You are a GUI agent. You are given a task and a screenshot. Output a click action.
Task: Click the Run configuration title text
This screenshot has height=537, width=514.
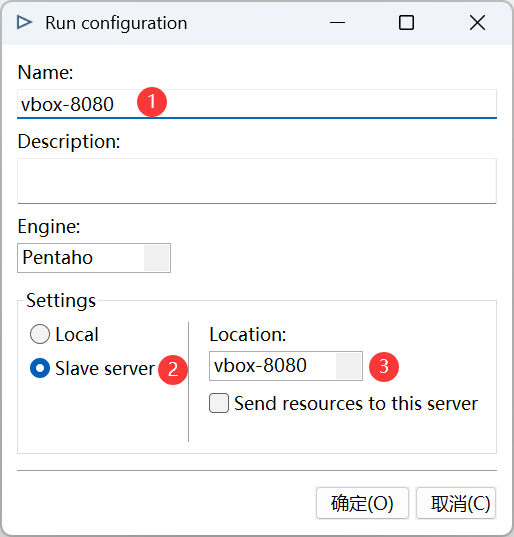[x=116, y=23]
